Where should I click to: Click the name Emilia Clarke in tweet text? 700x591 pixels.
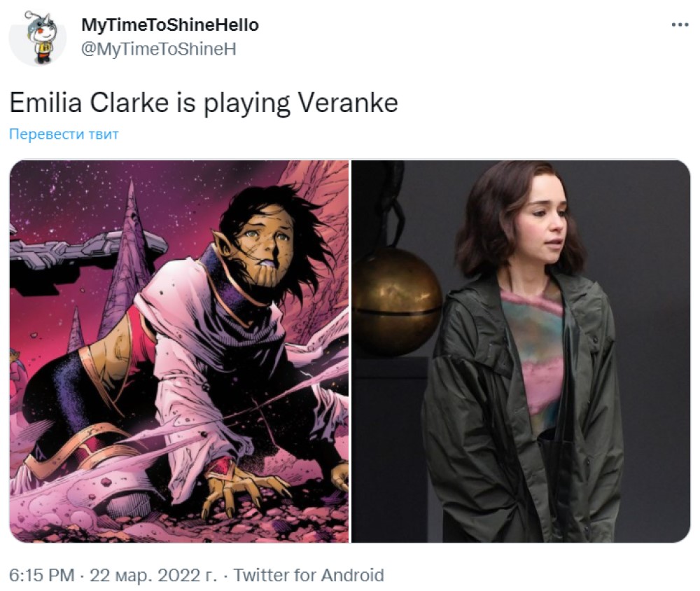coord(90,102)
